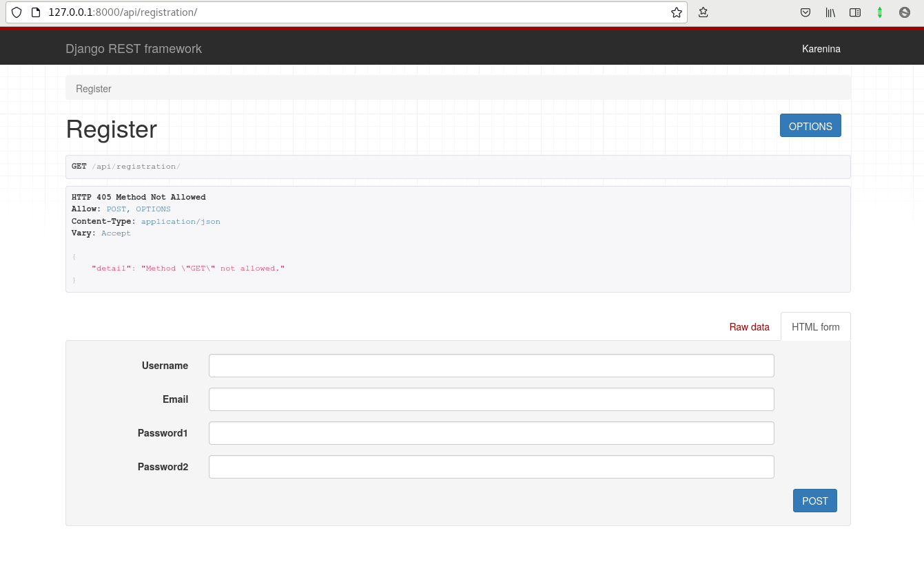Open the Django REST framework link
This screenshot has width=924, height=577.
pos(134,49)
